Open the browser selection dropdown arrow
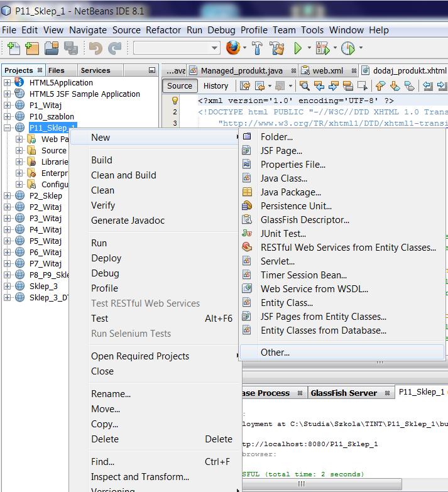448x492 pixels. 244,48
